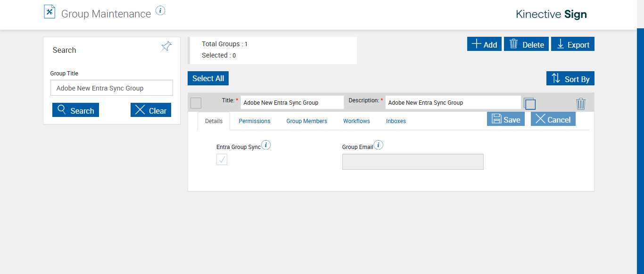Click the trash icon on the group row

click(581, 104)
